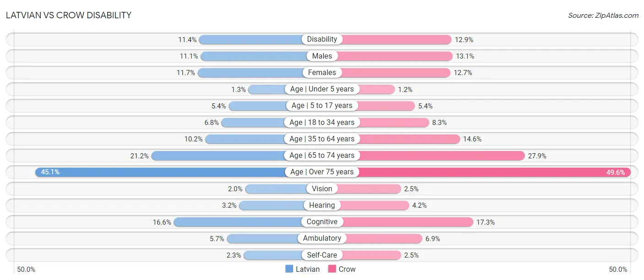This screenshot has height=280, width=644.
Task: Click the Age Under 5 years label
Action: tap(322, 89)
